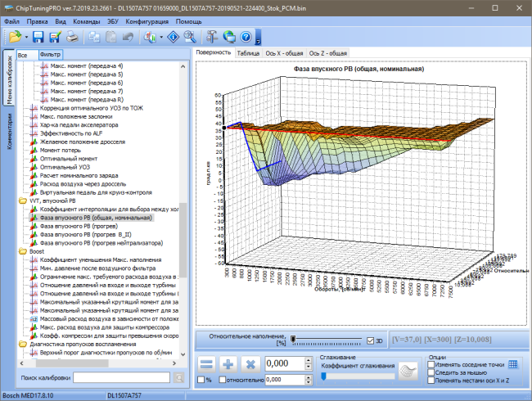Viewport: 532px width, 401px height.
Task: Click the 'Поиск калибровки' search field
Action: coord(121,377)
